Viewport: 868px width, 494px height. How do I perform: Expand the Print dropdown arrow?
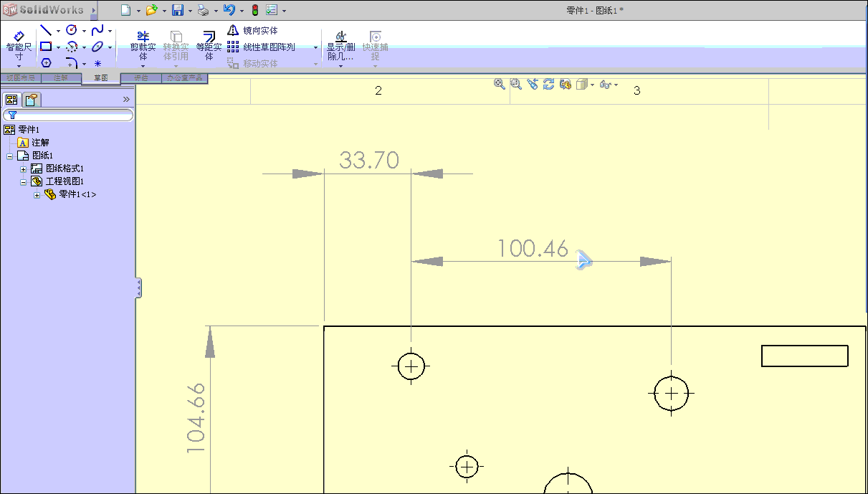tap(216, 11)
